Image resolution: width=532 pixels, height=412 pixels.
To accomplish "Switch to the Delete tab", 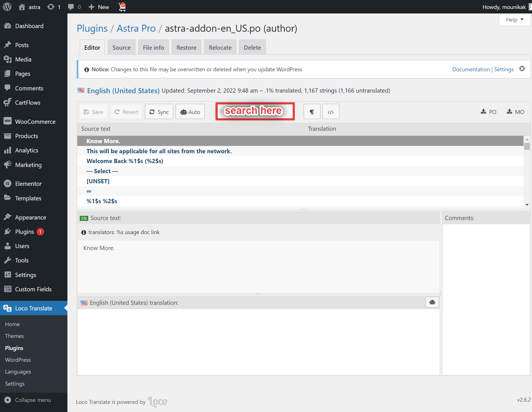I will click(x=252, y=47).
